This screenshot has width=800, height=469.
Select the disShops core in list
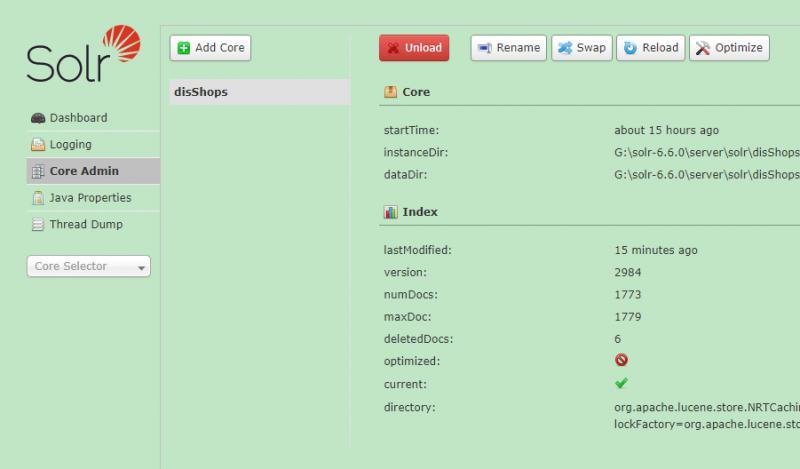point(260,92)
